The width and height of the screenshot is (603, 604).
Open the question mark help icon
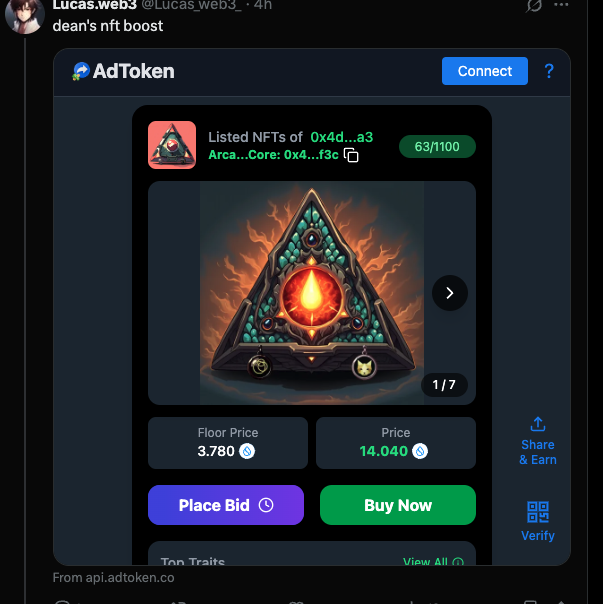549,71
